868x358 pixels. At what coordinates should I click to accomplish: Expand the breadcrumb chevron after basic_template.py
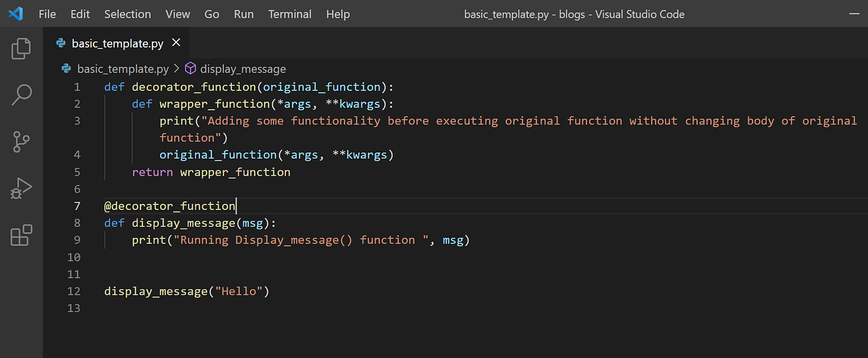(177, 69)
